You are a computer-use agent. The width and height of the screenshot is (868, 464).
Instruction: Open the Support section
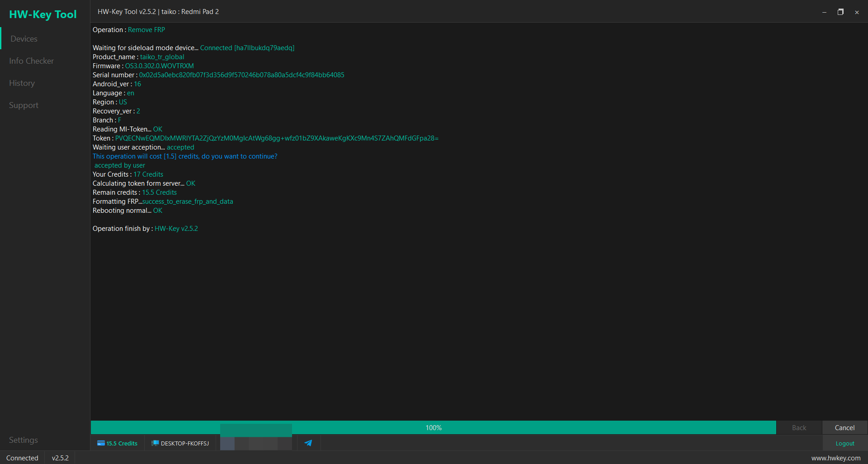tap(24, 105)
